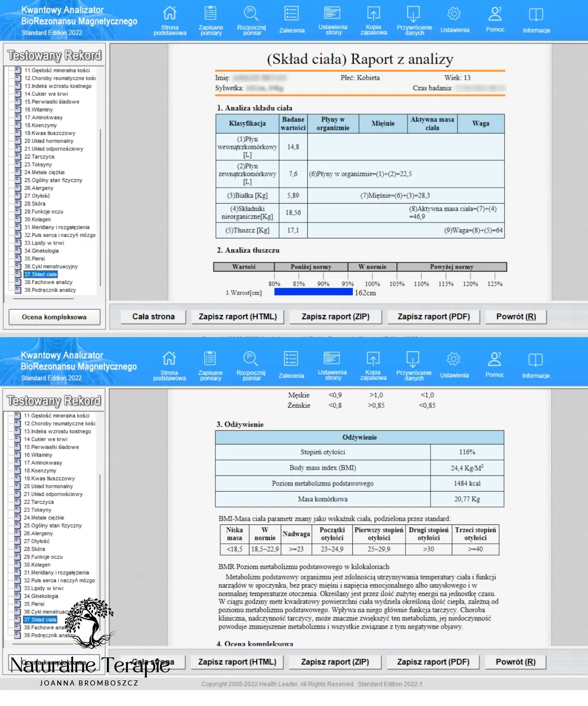
Task: Select 19.Kwas tłuszczowy in the lower tree
Action: [49, 479]
